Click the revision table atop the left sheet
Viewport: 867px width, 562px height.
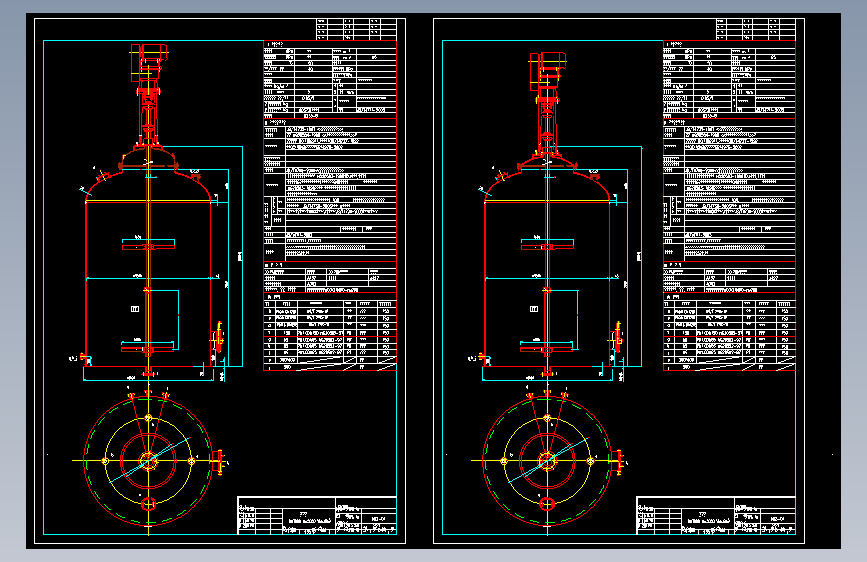click(x=357, y=29)
